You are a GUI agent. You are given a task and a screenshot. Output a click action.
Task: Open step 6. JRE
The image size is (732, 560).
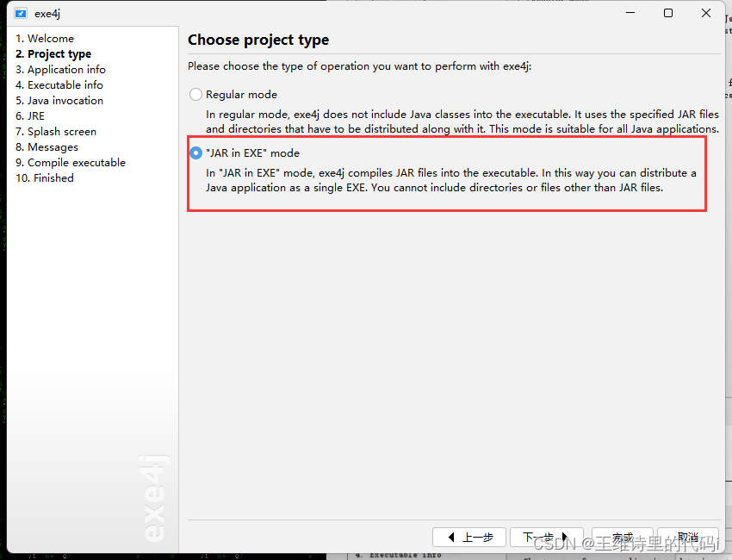[30, 115]
